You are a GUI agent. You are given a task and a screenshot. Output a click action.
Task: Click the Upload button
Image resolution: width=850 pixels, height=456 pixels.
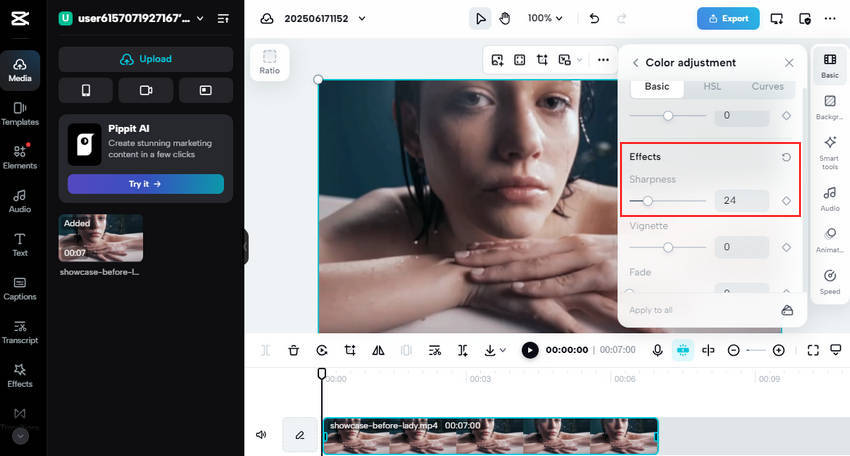point(146,59)
